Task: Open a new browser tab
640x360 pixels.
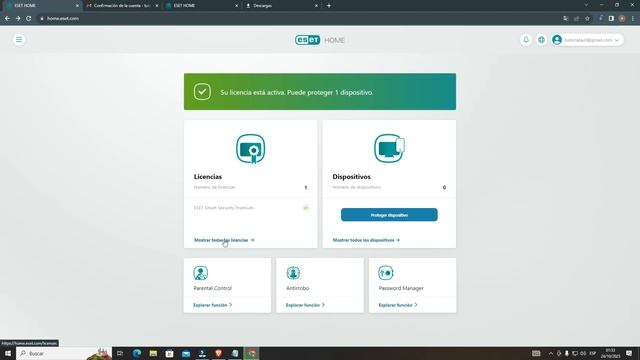Action: (x=329, y=6)
